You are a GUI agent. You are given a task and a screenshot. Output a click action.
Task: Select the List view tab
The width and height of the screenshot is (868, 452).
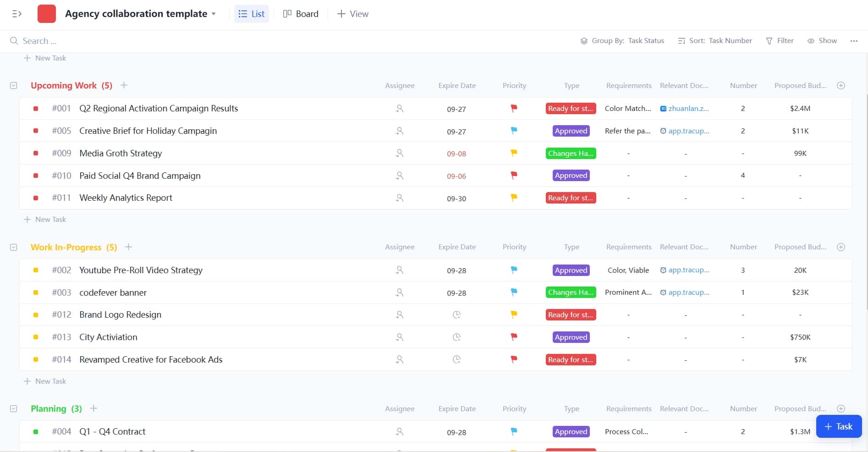tap(251, 14)
